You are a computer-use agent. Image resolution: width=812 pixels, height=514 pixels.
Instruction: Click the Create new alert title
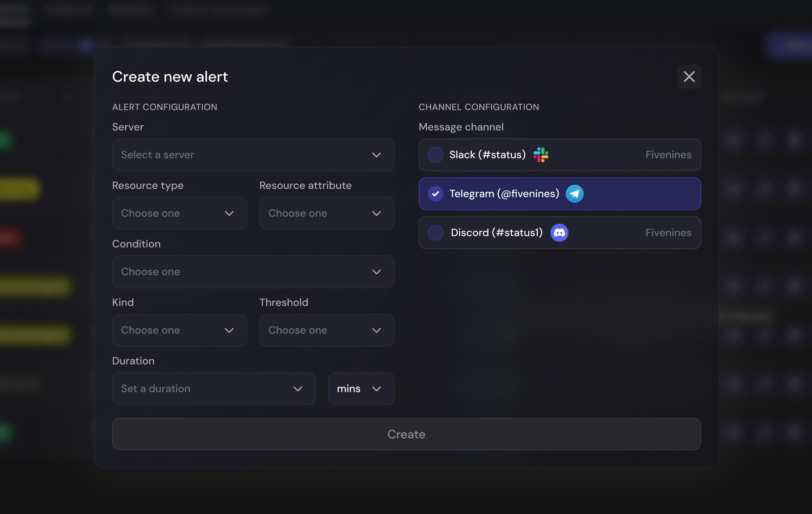(170, 77)
